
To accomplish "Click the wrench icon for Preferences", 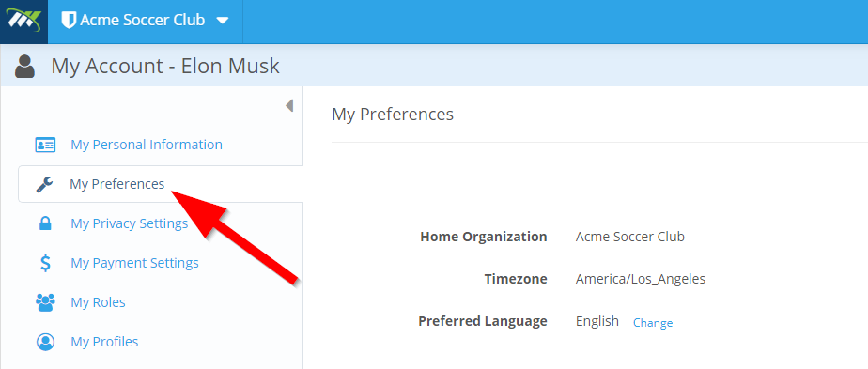I will 45,184.
